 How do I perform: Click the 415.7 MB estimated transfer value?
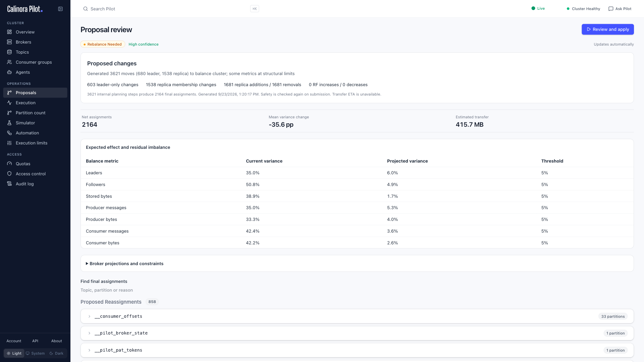470,124
